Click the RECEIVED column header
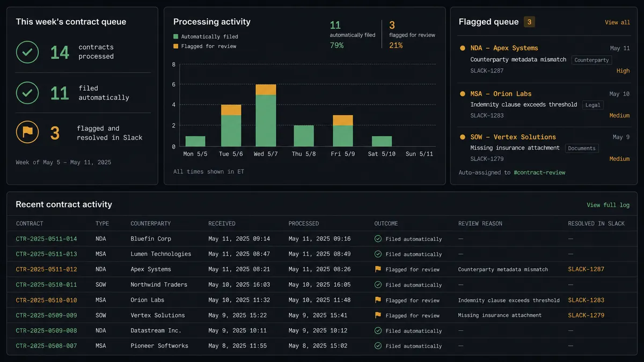This screenshot has height=362, width=644. tap(222, 224)
